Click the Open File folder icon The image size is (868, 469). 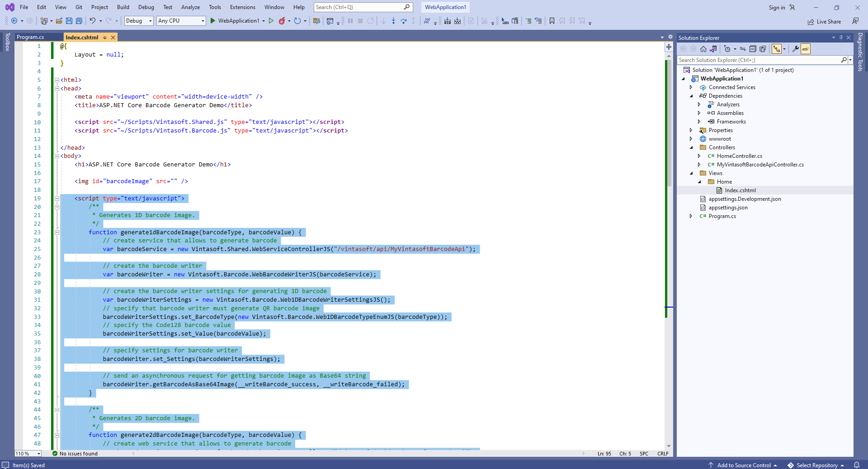(59, 21)
